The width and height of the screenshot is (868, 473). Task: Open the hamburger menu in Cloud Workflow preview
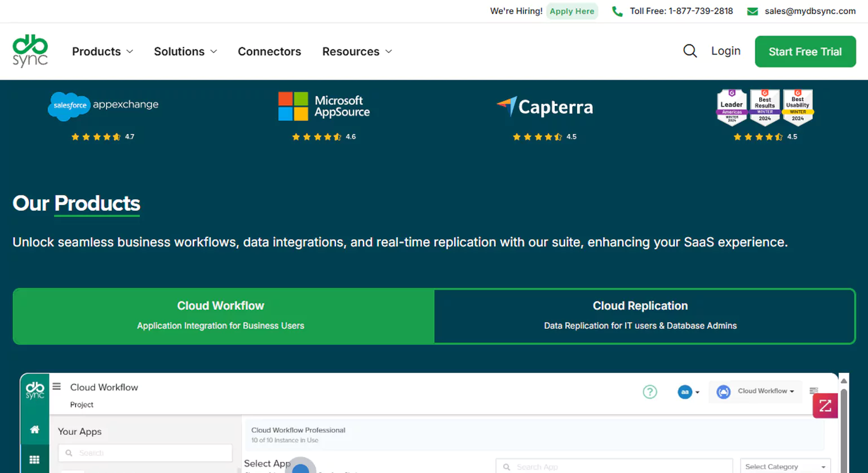coord(56,387)
